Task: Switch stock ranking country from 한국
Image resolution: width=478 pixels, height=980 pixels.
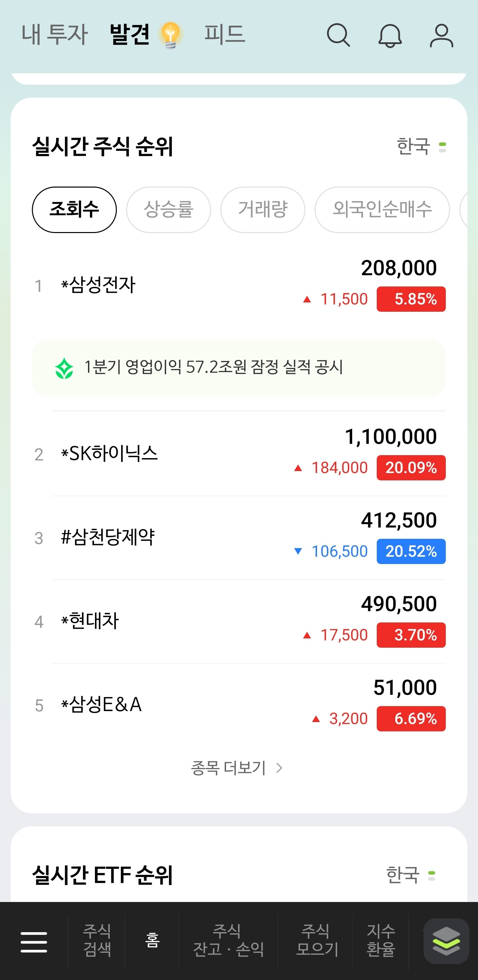Action: pyautogui.click(x=421, y=146)
